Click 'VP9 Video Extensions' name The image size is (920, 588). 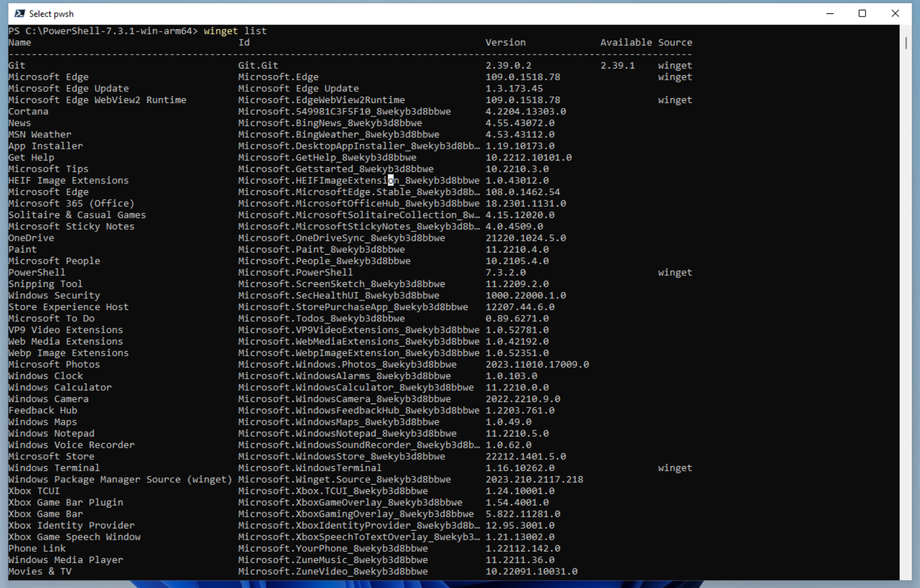tap(66, 330)
